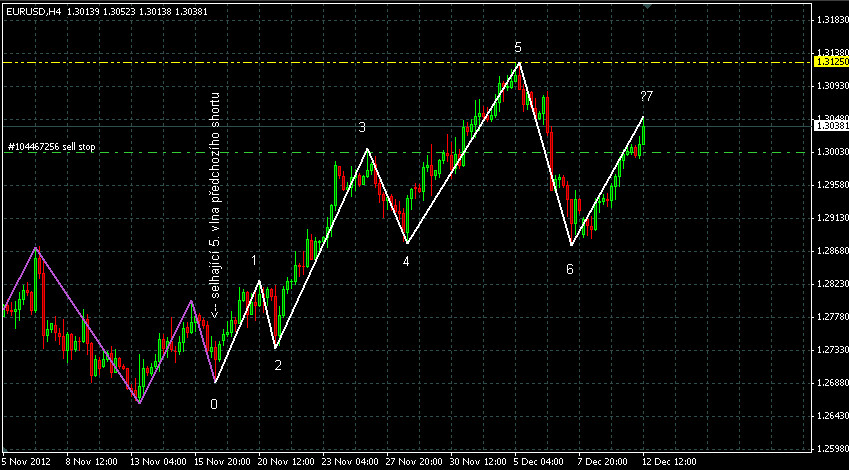849x470 pixels.
Task: Select wave label 3 above the peak
Action: pyautogui.click(x=362, y=127)
